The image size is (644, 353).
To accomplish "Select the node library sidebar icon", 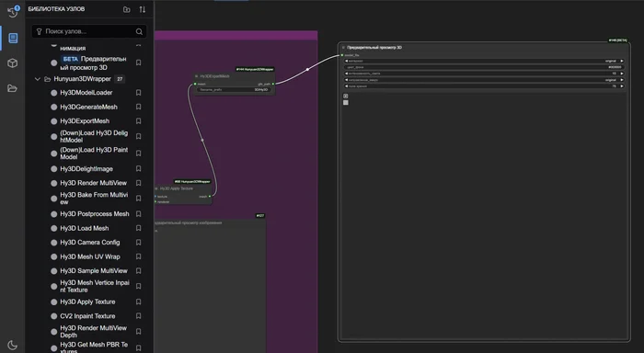I will (x=13, y=39).
